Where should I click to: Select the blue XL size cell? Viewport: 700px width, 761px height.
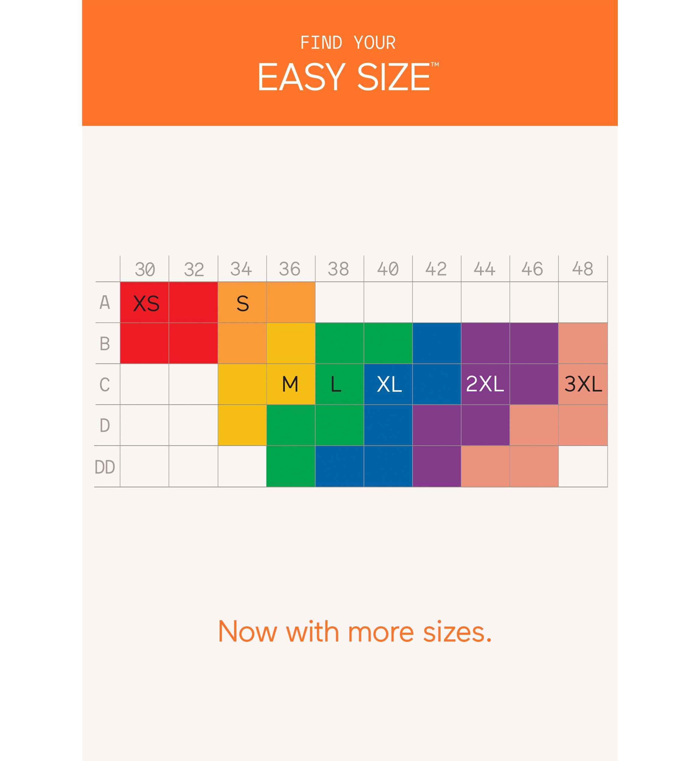pyautogui.click(x=389, y=384)
